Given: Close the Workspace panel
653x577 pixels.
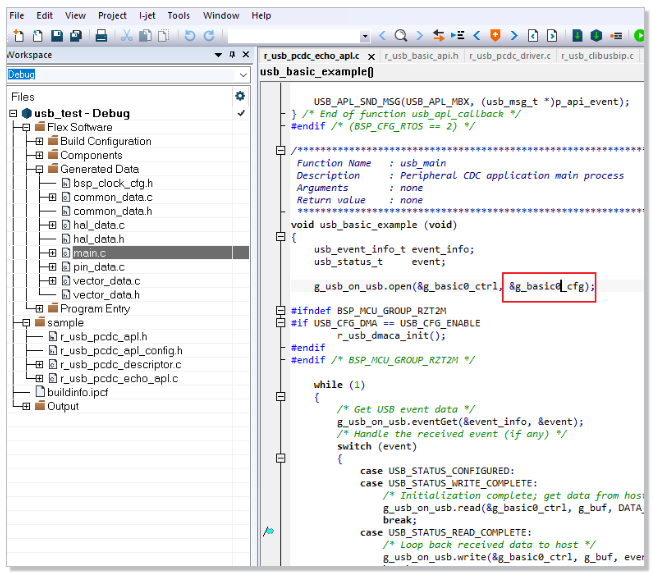Looking at the screenshot, I should (x=246, y=55).
